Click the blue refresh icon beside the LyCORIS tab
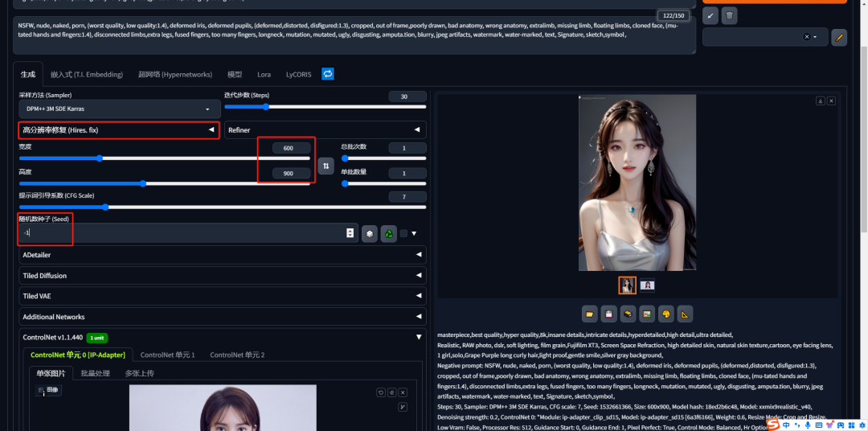Viewport: 868px width, 431px height. (328, 74)
